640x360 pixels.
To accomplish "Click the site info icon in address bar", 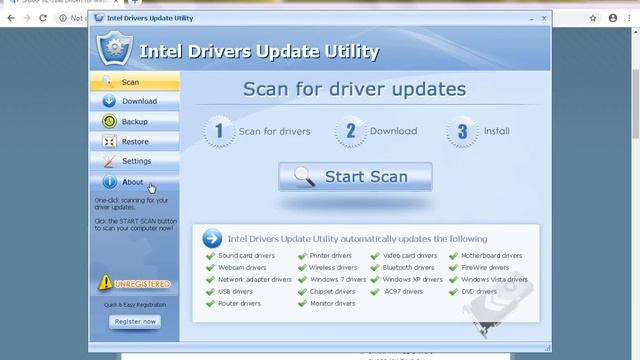I will [63, 18].
